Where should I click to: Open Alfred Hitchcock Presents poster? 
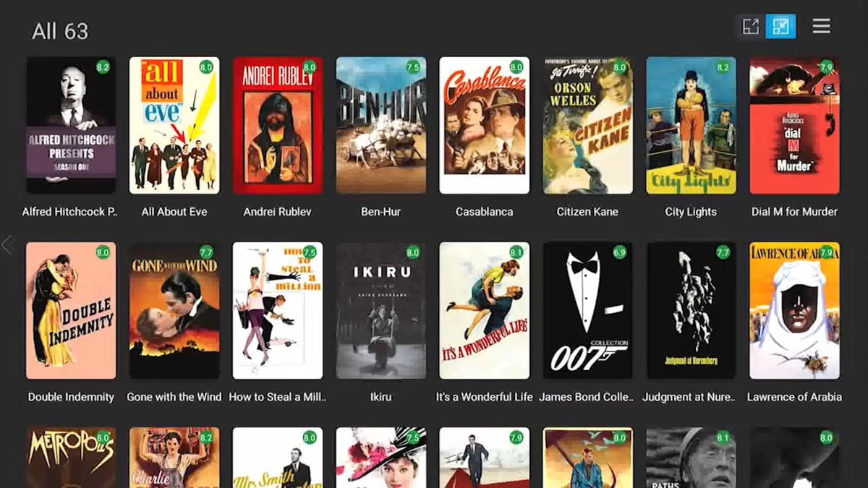click(71, 125)
